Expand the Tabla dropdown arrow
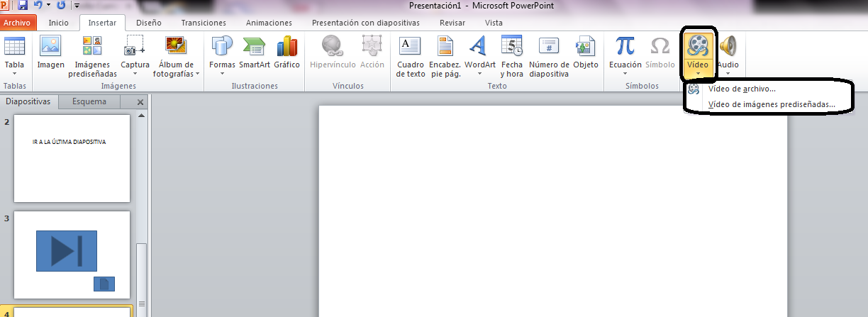 tap(14, 73)
